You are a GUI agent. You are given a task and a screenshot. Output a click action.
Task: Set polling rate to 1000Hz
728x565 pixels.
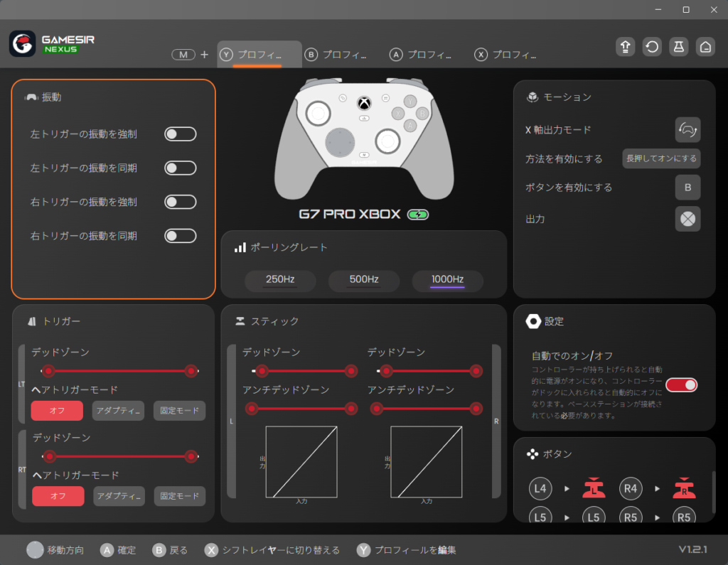(448, 280)
